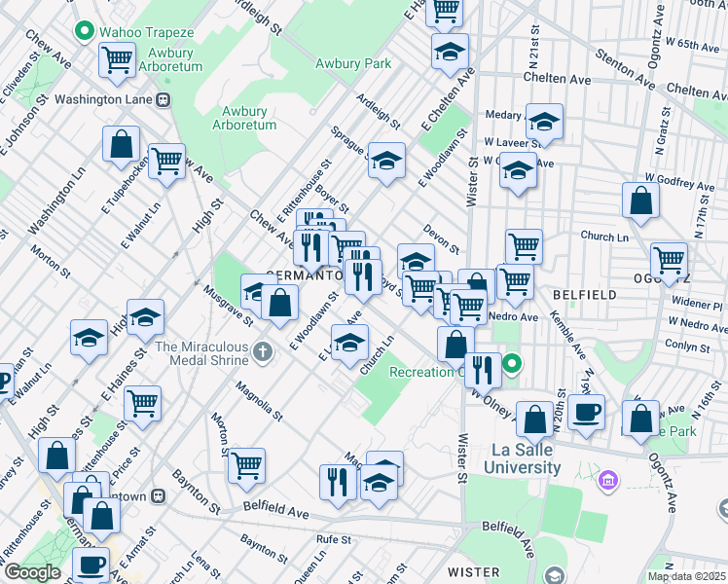The image size is (728, 584).
Task: Click the 'Stenton Ave' street label
Action: (626, 69)
